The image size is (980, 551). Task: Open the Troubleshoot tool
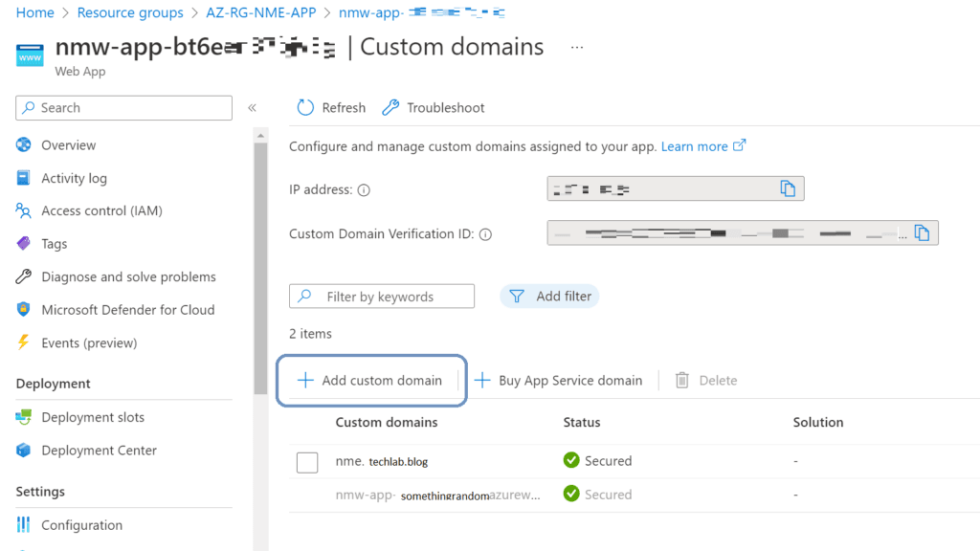[x=434, y=108]
